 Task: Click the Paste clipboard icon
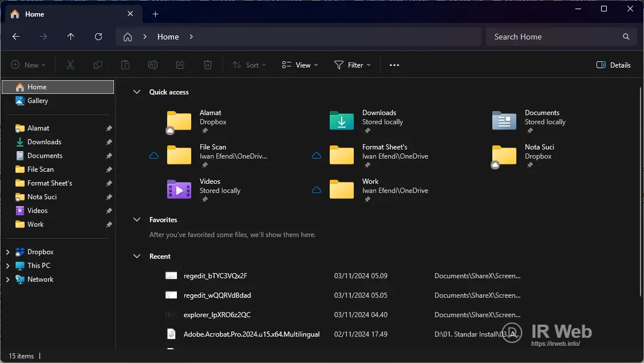tap(125, 65)
